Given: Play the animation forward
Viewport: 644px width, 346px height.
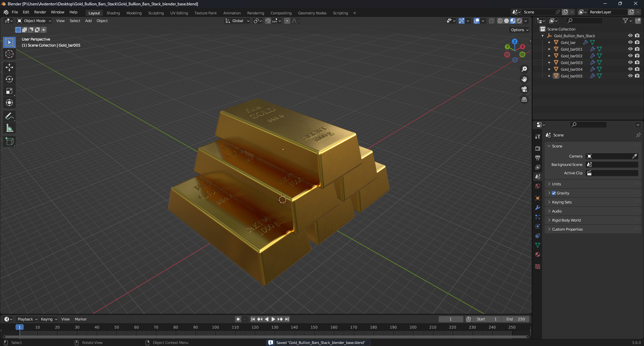Looking at the screenshot, I should pos(273,319).
